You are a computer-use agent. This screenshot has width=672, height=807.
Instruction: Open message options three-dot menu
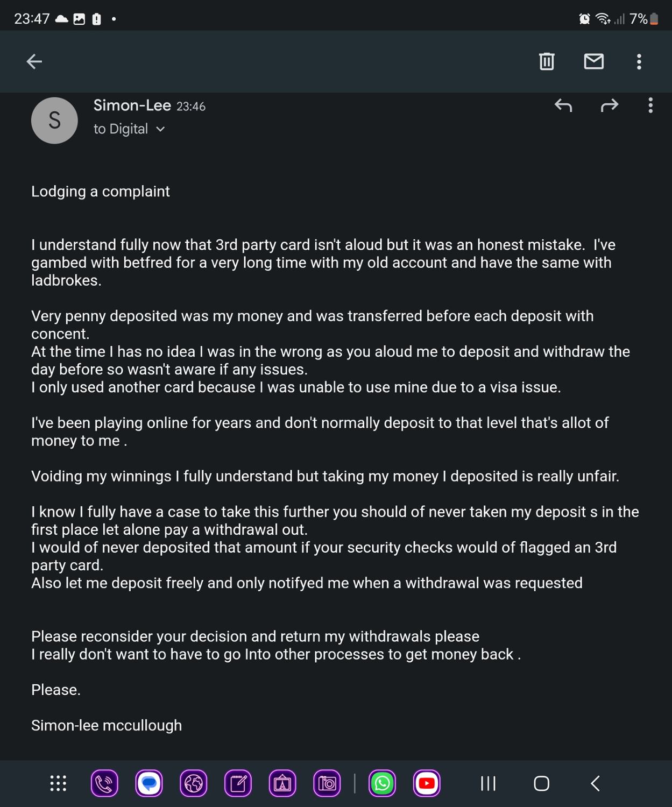click(x=650, y=105)
